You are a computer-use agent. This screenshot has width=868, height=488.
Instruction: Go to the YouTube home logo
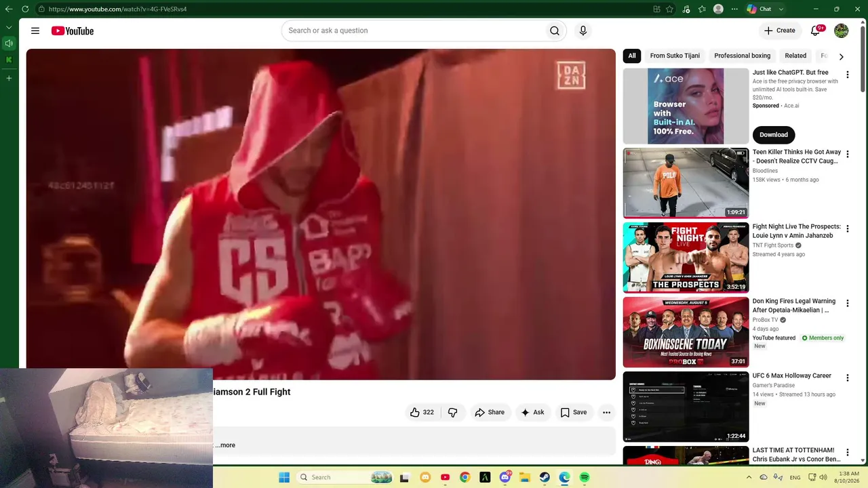[72, 30]
